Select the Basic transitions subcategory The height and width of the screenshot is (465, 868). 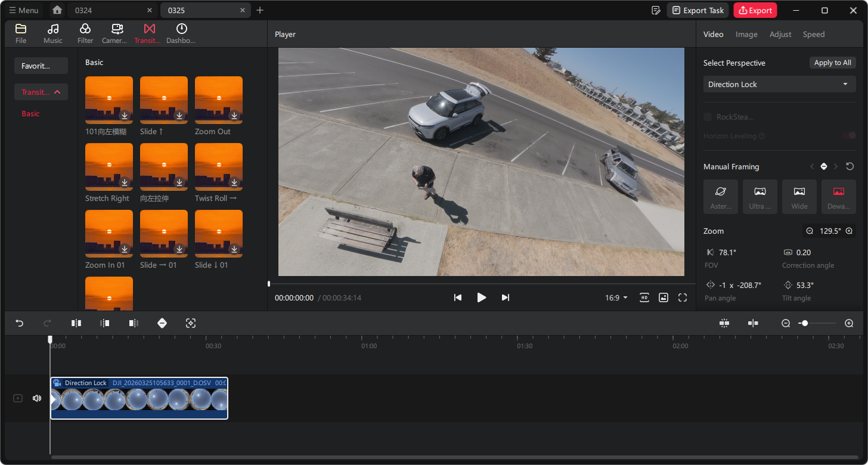pos(30,113)
